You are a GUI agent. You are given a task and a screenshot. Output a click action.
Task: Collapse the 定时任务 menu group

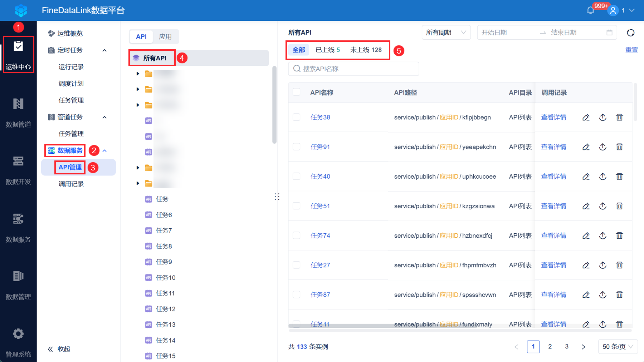104,50
